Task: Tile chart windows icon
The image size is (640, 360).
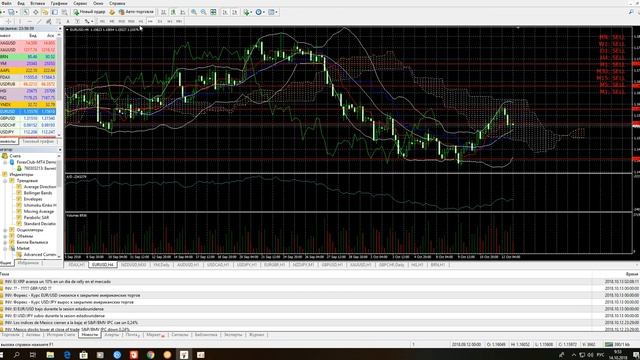Action: [213, 12]
